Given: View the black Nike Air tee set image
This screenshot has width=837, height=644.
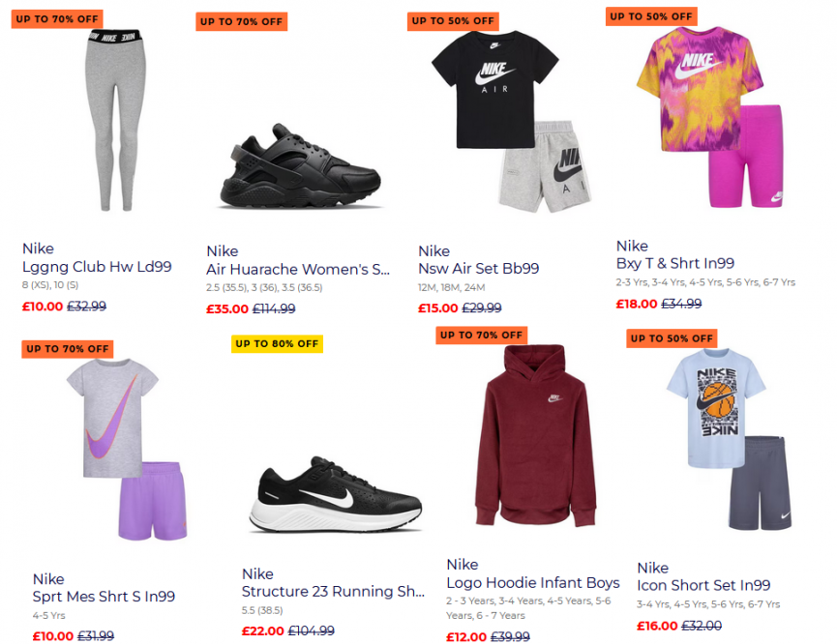Looking at the screenshot, I should pos(511,122).
